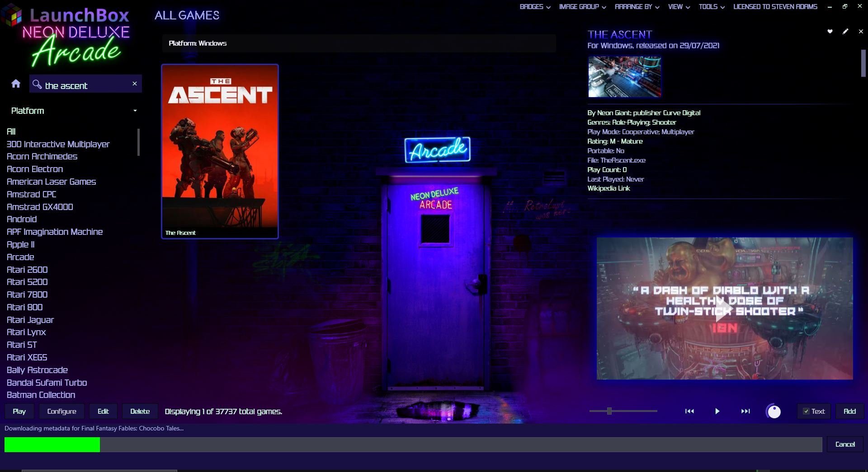The image size is (868, 472).
Task: Select Bandai Sufami Turbo platform
Action: tap(47, 383)
